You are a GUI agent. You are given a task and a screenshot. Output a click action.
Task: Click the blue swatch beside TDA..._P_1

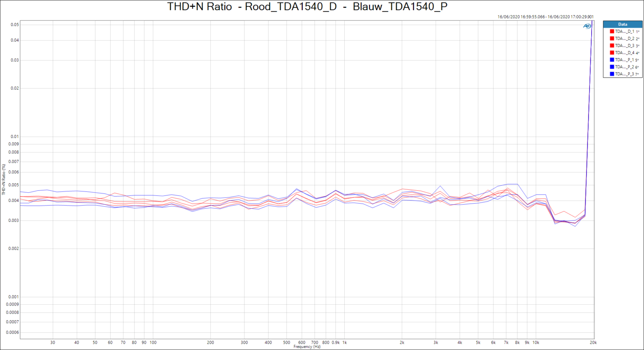click(x=612, y=59)
